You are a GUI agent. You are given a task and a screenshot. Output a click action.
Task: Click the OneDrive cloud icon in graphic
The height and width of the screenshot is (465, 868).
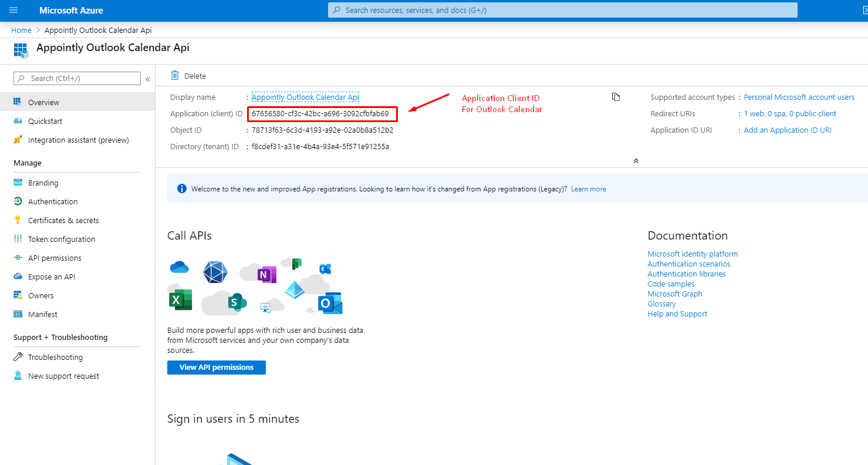[179, 267]
